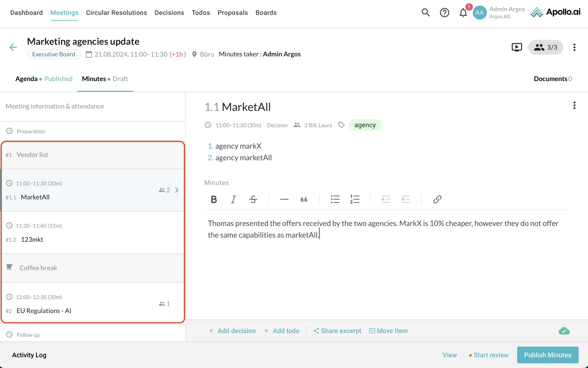The height and width of the screenshot is (368, 588).
Task: Insert a numbered list
Action: pos(355,199)
